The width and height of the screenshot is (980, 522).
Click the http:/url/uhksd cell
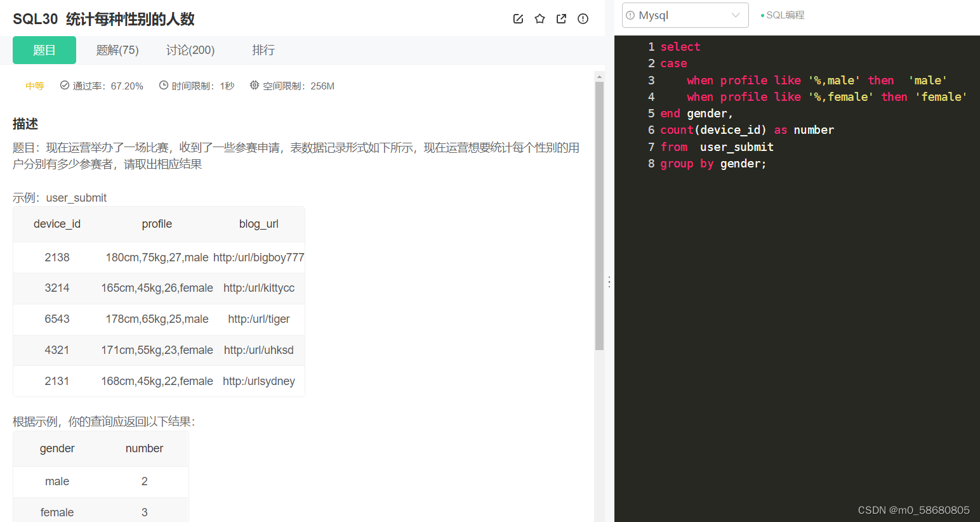click(259, 350)
